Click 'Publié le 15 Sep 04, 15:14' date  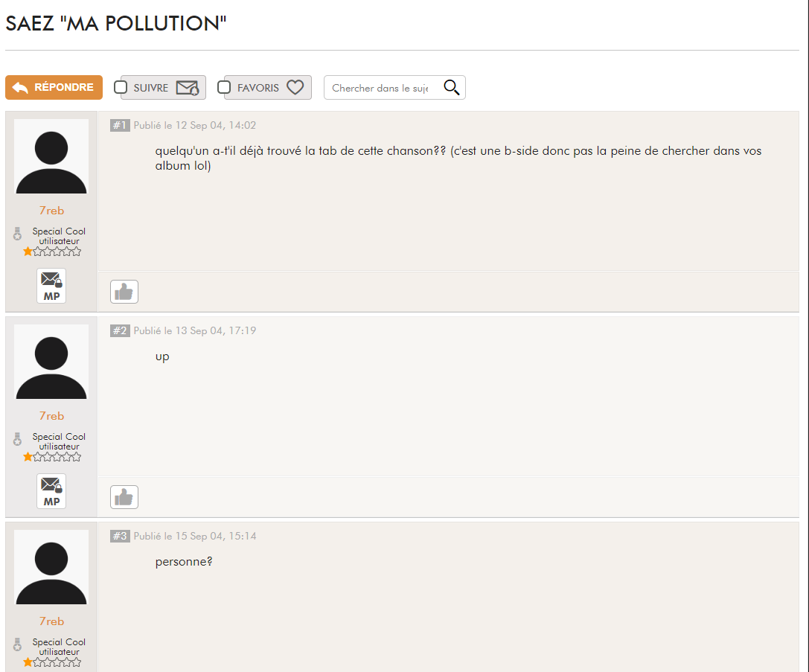pyautogui.click(x=194, y=536)
